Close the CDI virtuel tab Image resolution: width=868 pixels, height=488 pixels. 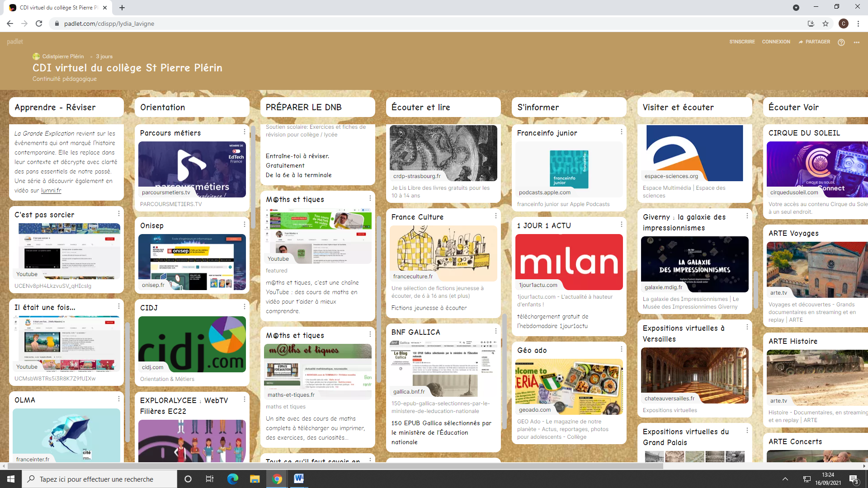[x=105, y=8]
